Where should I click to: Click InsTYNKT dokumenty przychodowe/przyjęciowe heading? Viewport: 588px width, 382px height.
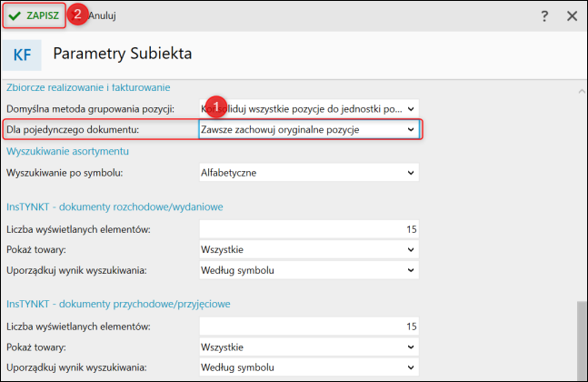click(x=117, y=304)
